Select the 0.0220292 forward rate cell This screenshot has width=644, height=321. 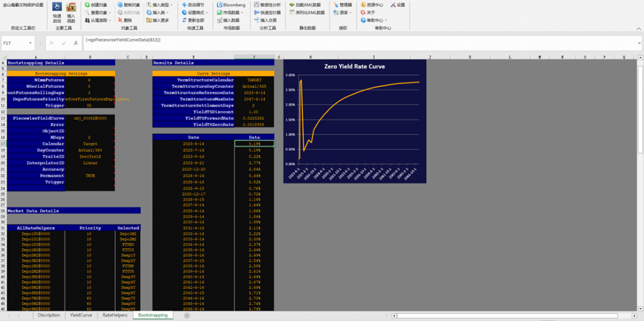[x=254, y=118]
